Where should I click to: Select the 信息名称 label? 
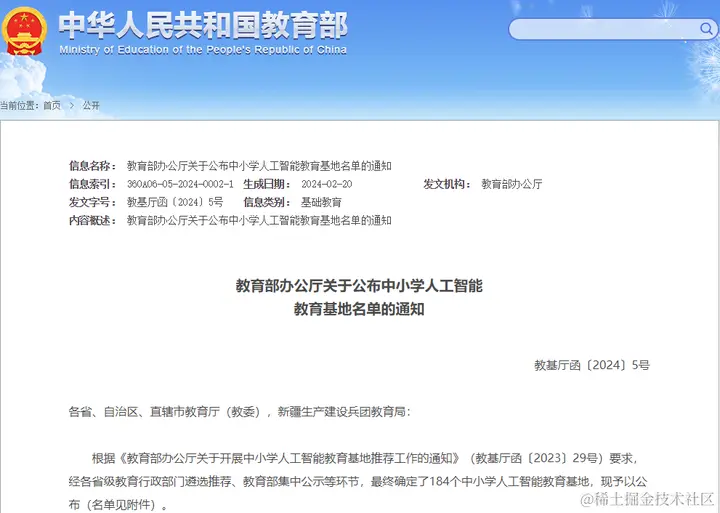pyautogui.click(x=92, y=166)
